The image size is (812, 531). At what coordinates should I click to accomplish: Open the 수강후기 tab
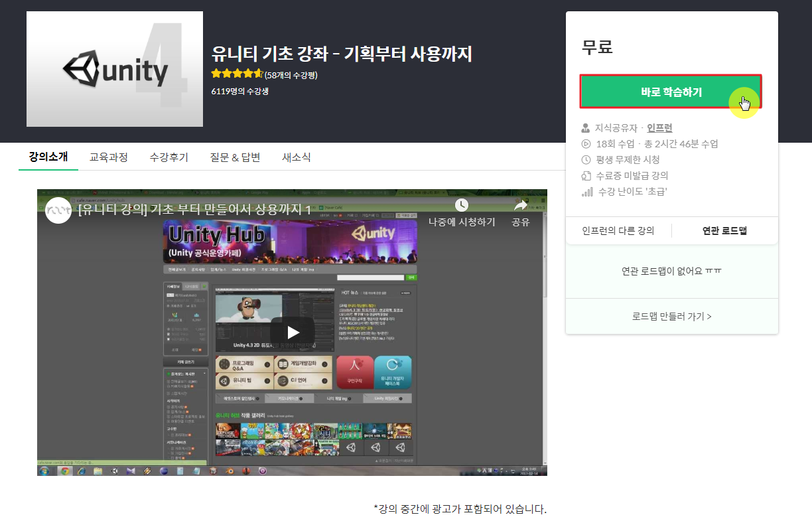click(169, 157)
